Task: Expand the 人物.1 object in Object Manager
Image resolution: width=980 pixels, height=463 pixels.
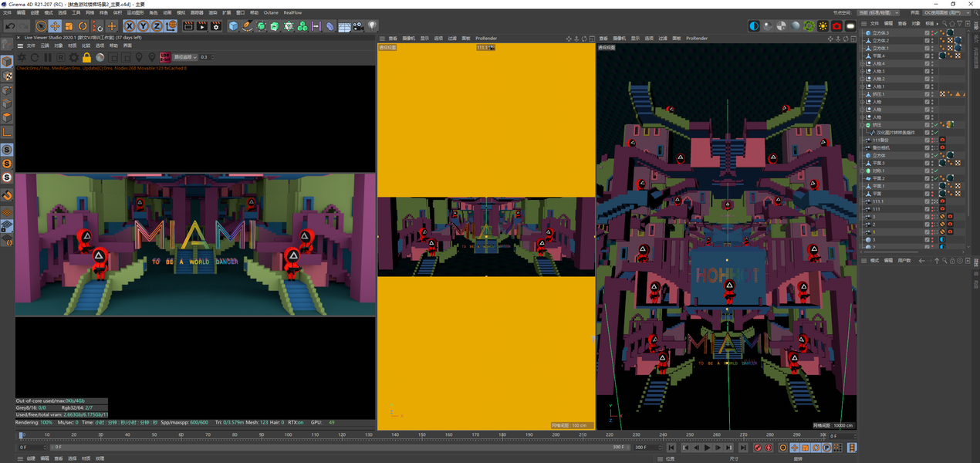Action: click(x=862, y=86)
